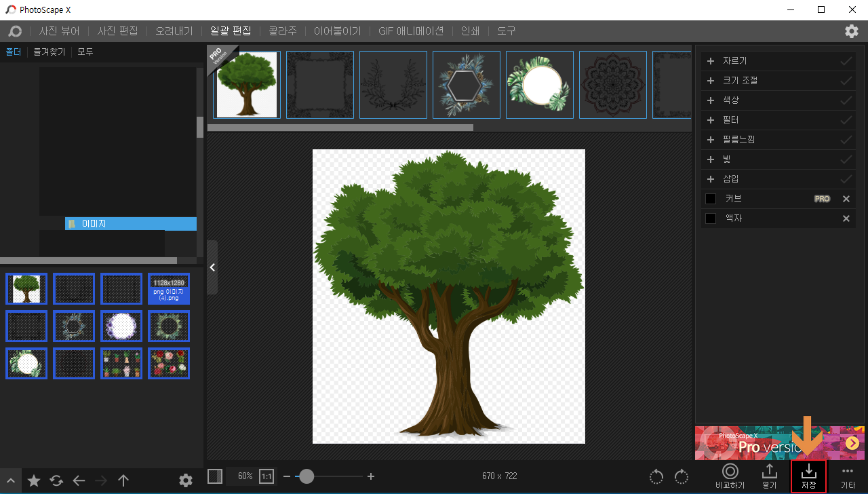This screenshot has height=494, width=868.
Task: Expand the 빛 section with plus
Action: 711,159
